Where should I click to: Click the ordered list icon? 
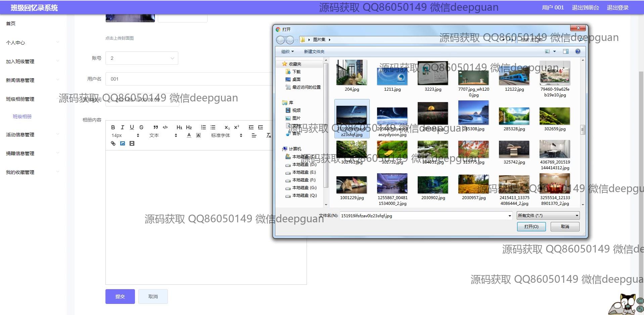point(203,127)
